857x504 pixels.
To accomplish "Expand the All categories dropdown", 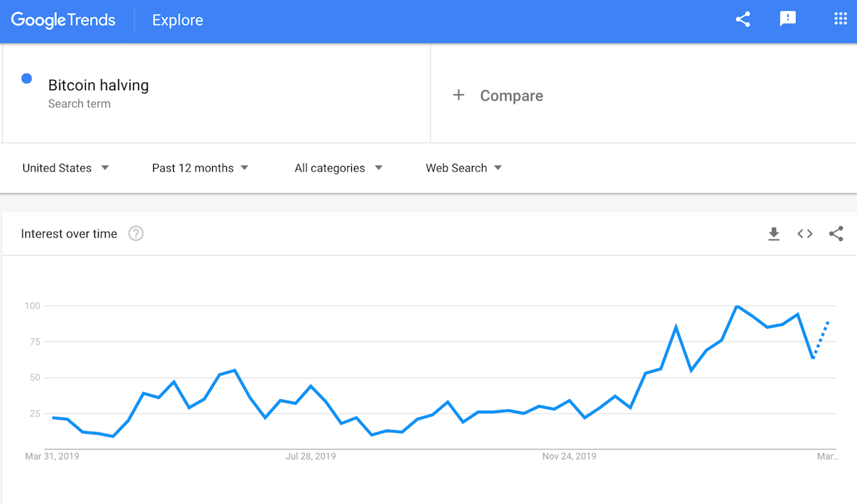I will [x=338, y=168].
